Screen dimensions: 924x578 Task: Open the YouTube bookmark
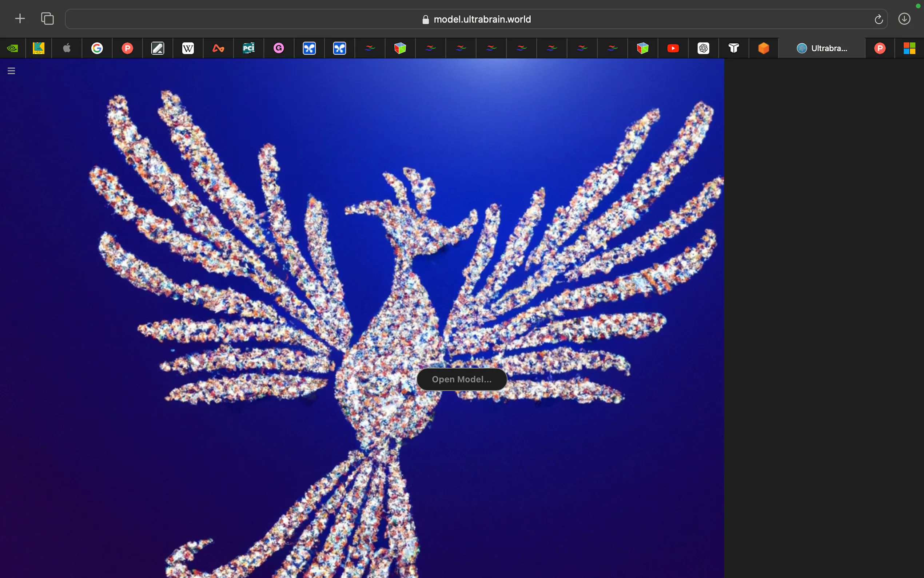coord(673,48)
